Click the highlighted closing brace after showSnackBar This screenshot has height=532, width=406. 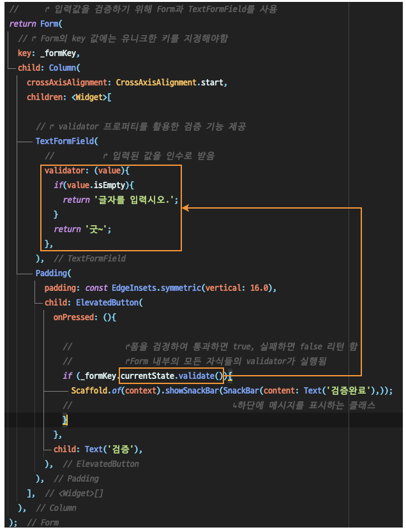(65, 420)
